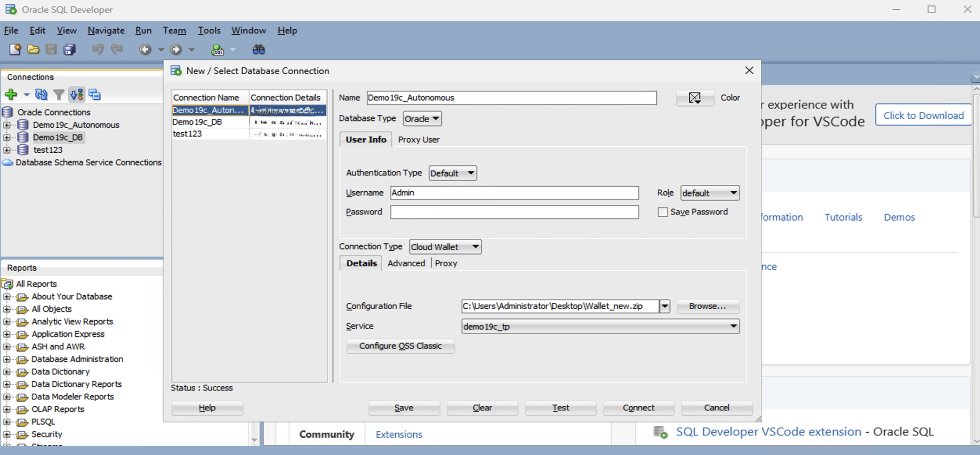
Task: Click the Test connection button
Action: [x=560, y=407]
